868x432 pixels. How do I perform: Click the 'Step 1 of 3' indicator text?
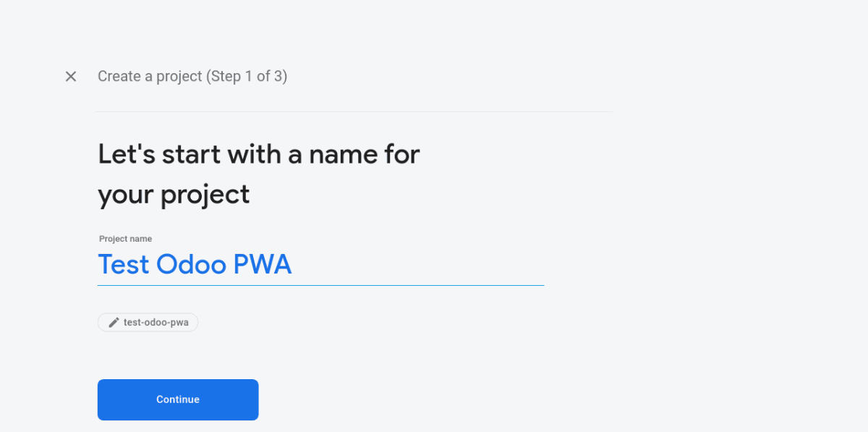[247, 76]
